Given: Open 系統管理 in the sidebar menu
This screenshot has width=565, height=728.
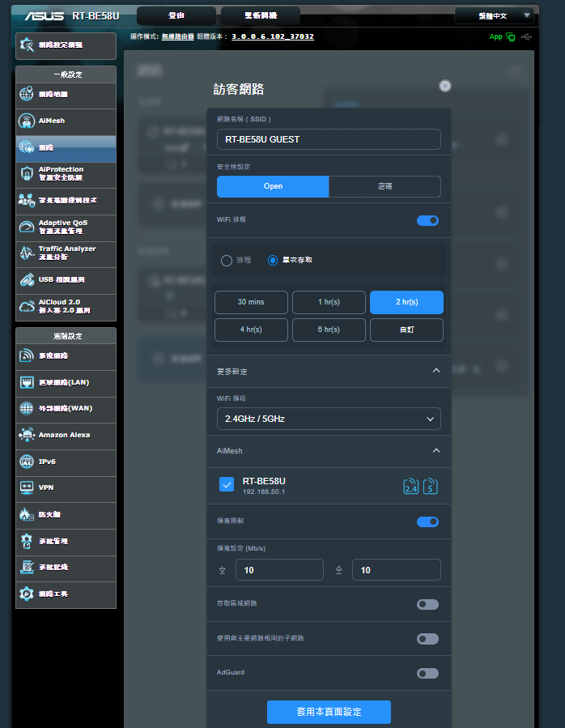Looking at the screenshot, I should pyautogui.click(x=66, y=542).
